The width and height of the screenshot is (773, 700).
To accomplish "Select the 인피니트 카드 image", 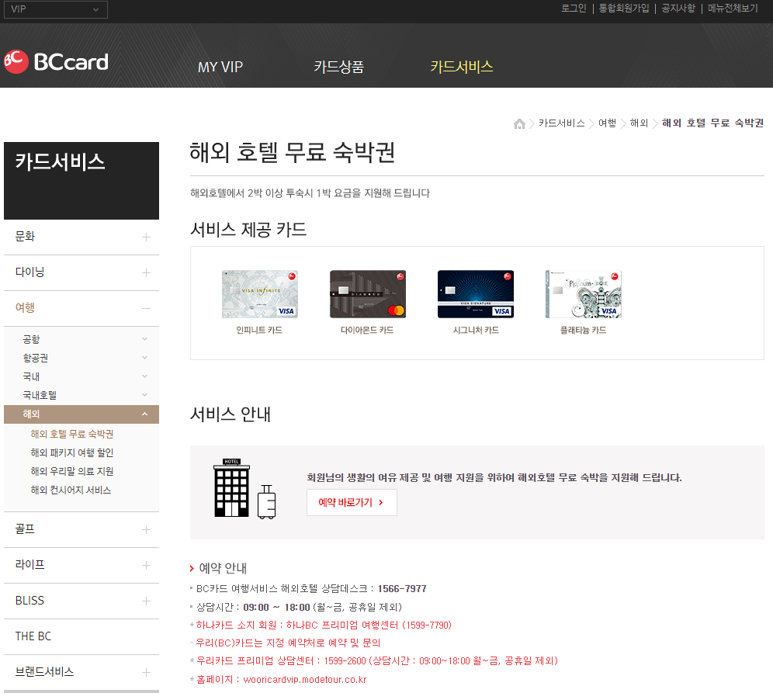I will coord(259,293).
